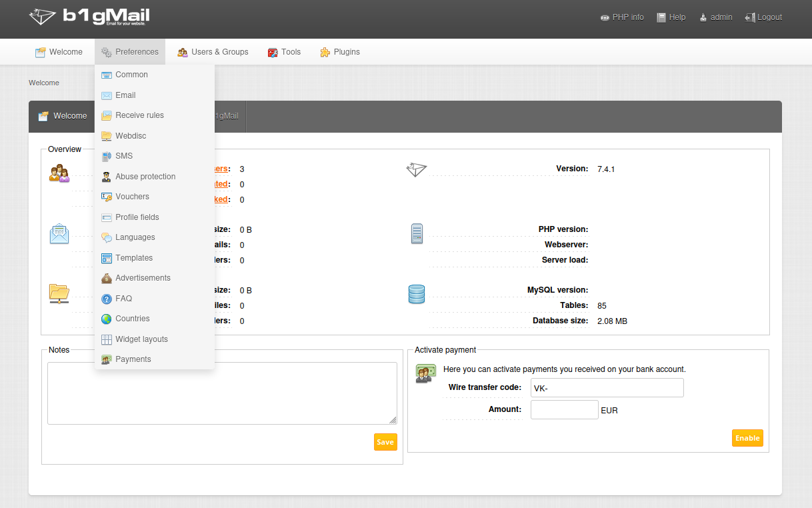Click the Countries globe icon

[107, 319]
